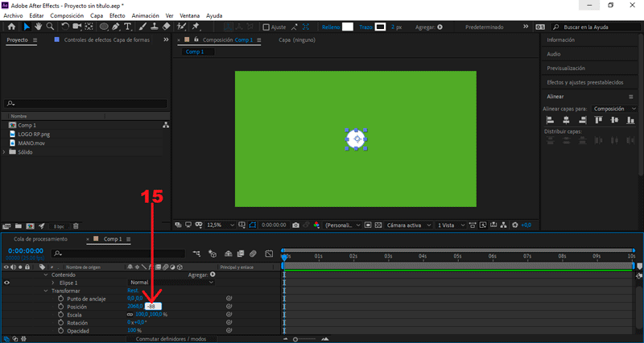
Task: Open the Alinear capas para Composición dropdown
Action: click(614, 109)
